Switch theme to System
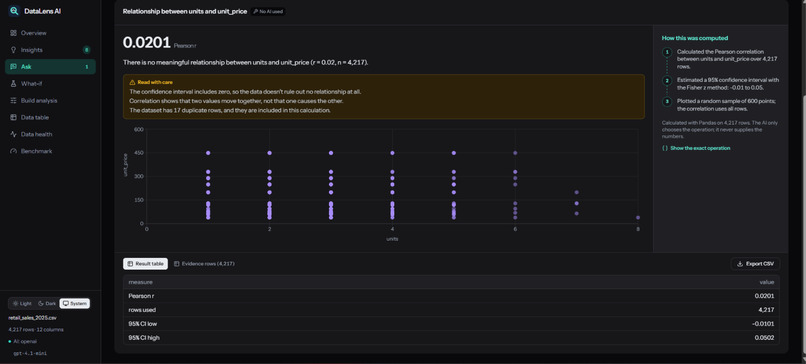The height and width of the screenshot is (364, 806). tap(75, 304)
